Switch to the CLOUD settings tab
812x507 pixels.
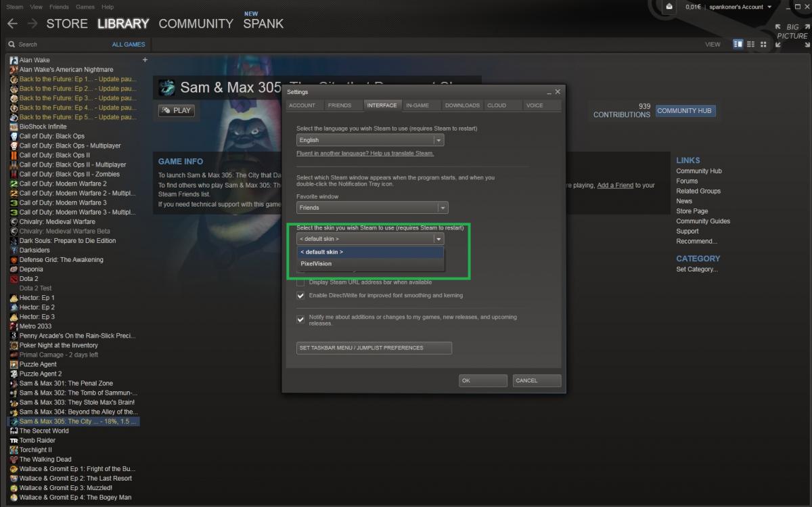click(x=503, y=106)
